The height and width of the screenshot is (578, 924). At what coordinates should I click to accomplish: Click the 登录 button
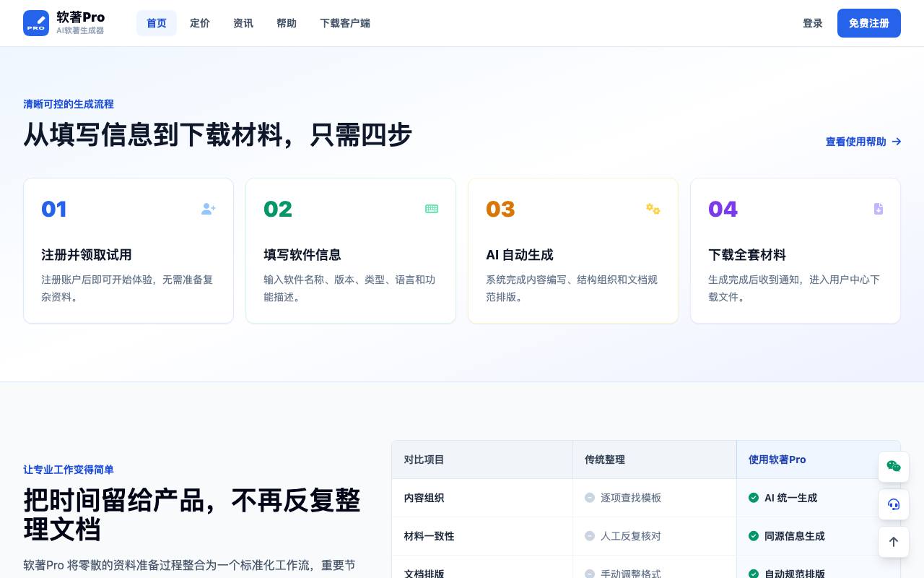(813, 23)
